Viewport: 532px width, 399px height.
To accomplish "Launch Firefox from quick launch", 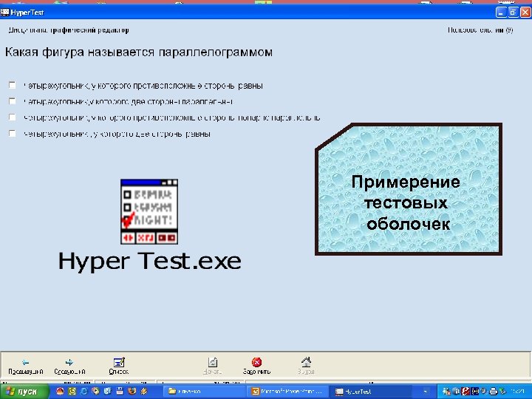I will tap(132, 391).
